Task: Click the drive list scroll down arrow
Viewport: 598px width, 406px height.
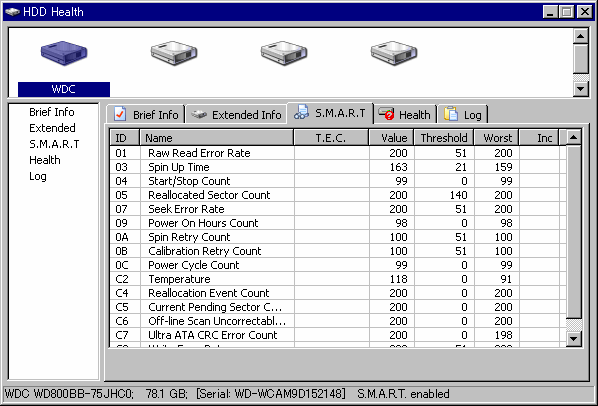Action: click(580, 89)
